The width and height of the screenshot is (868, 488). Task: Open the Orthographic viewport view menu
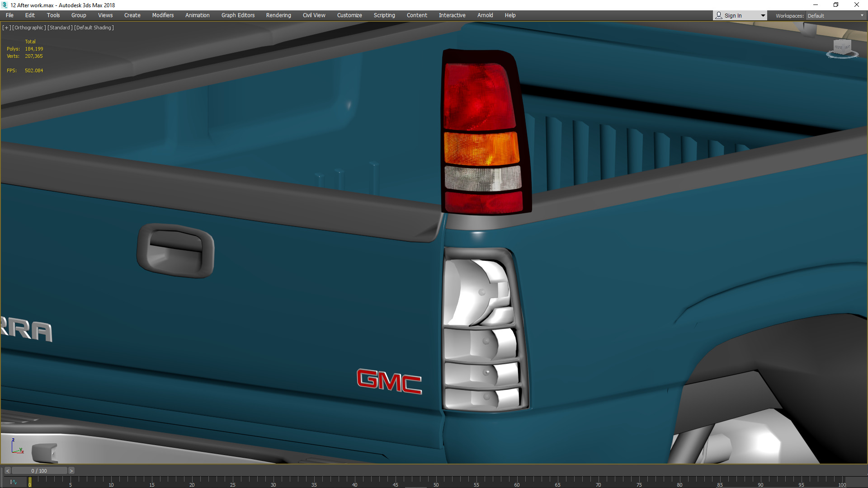pos(29,28)
